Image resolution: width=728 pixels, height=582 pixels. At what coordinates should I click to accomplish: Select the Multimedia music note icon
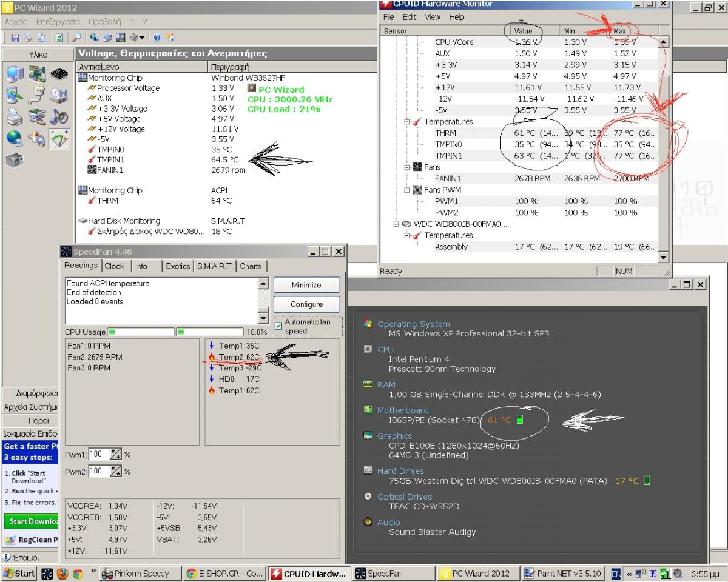(59, 116)
